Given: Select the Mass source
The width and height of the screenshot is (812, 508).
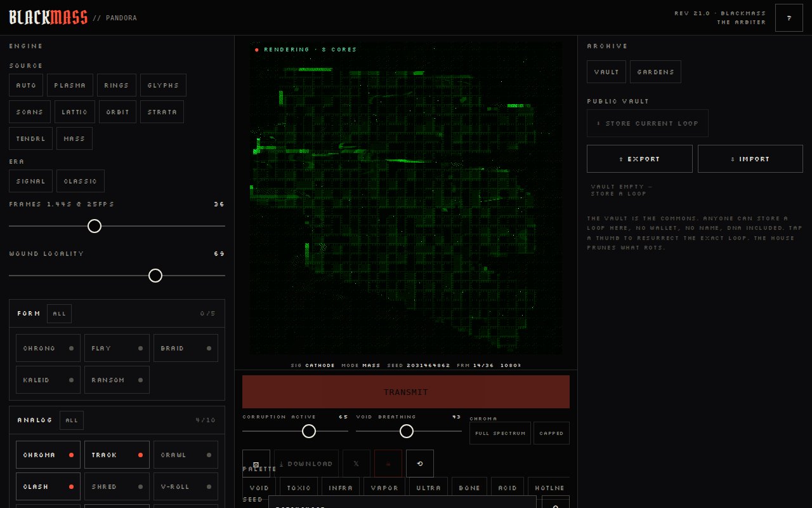Looking at the screenshot, I should [74, 138].
